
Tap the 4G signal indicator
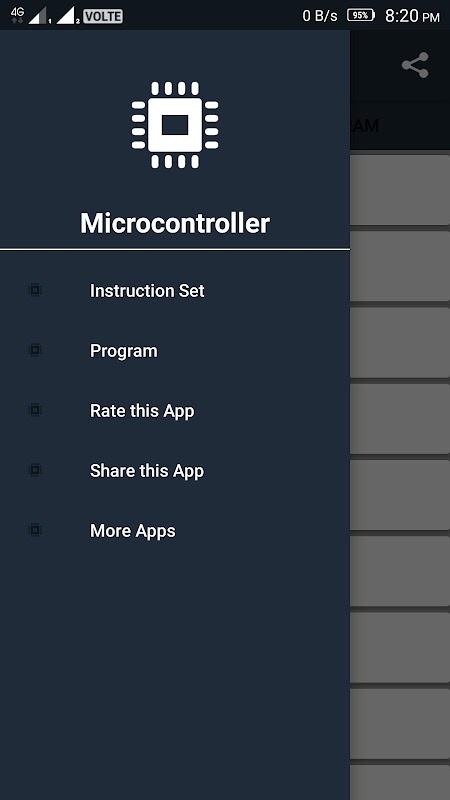[17, 15]
